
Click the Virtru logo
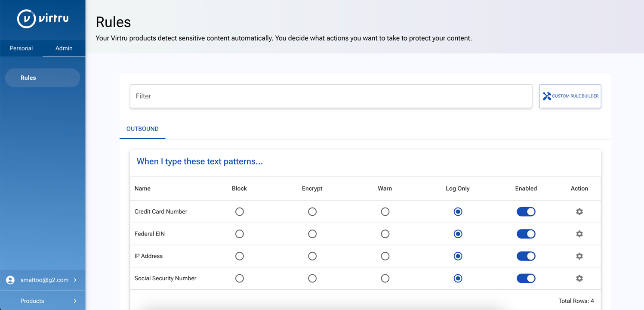(43, 19)
